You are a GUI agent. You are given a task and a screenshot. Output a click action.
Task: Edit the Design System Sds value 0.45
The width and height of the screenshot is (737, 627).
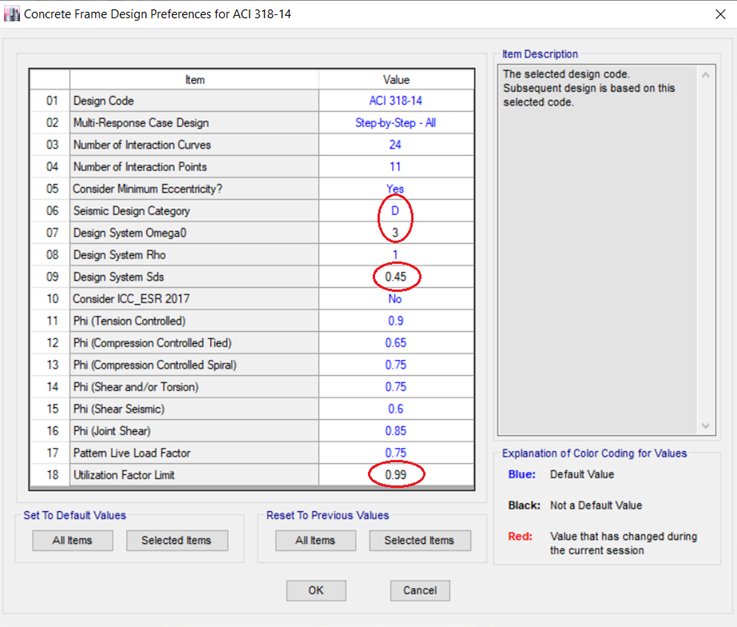coord(396,277)
